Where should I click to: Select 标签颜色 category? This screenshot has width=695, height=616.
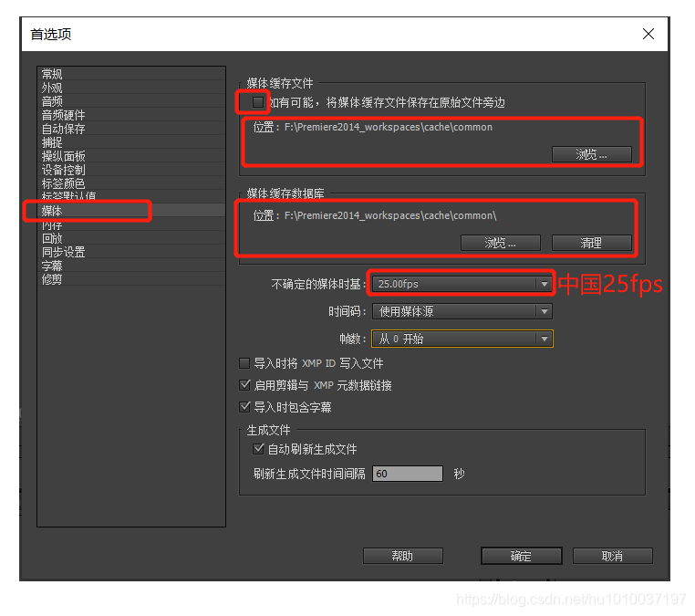[131, 183]
